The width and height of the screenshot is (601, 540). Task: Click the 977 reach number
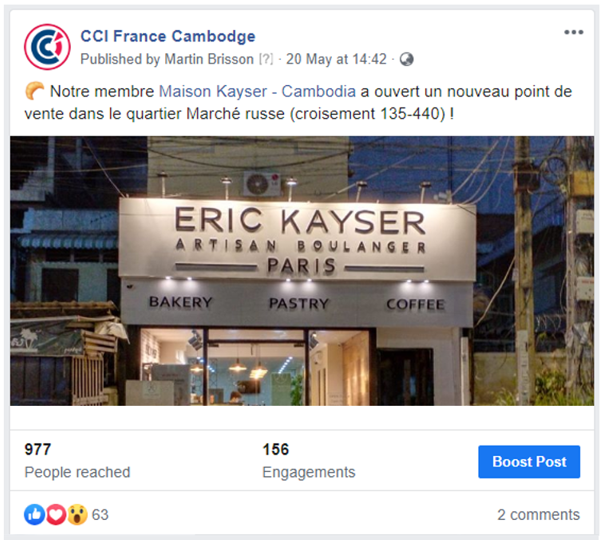(x=38, y=449)
